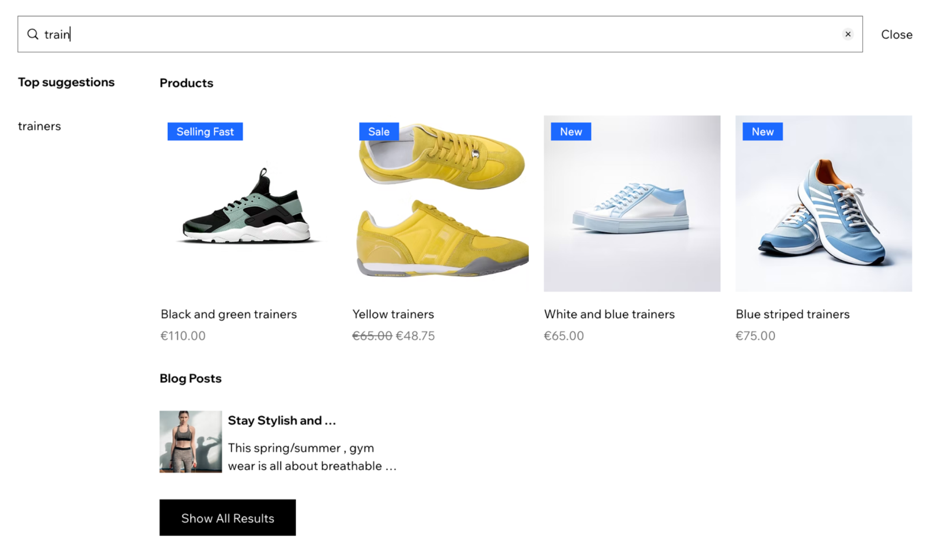Select the 'trainers' top suggestion
The height and width of the screenshot is (560, 942).
[x=39, y=126]
